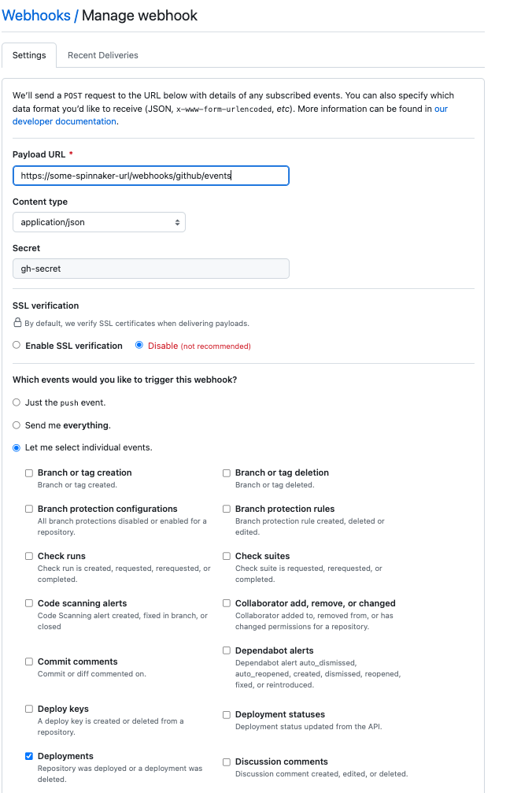This screenshot has width=532, height=793.
Task: Open the Content type dropdown
Action: [x=99, y=222]
